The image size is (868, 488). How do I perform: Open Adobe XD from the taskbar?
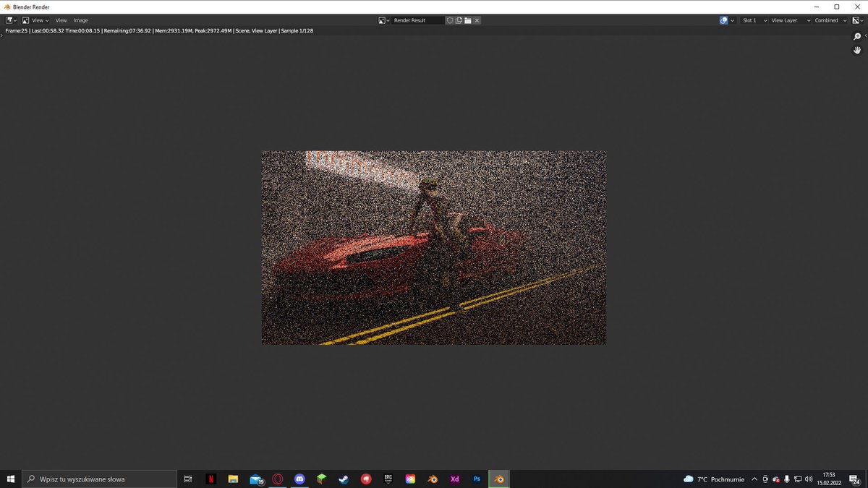(x=454, y=479)
